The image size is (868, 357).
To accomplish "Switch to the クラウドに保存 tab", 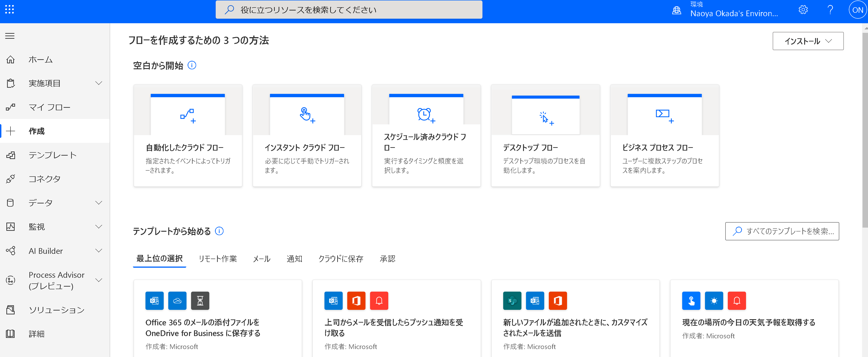I will tap(341, 259).
